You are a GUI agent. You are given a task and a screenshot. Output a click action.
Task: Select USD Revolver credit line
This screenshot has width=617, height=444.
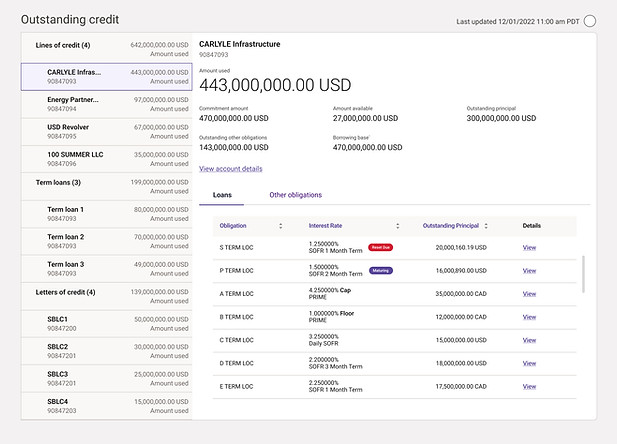point(107,131)
